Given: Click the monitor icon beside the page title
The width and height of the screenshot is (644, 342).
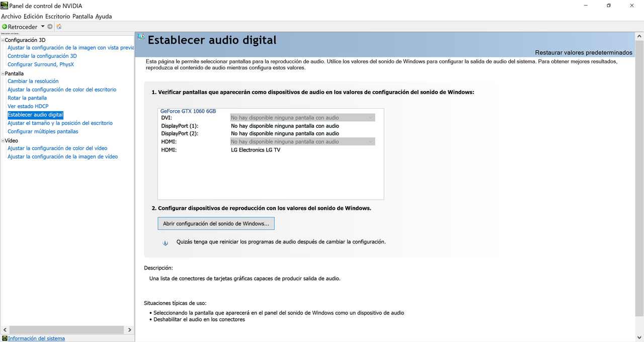Looking at the screenshot, I should [x=141, y=37].
